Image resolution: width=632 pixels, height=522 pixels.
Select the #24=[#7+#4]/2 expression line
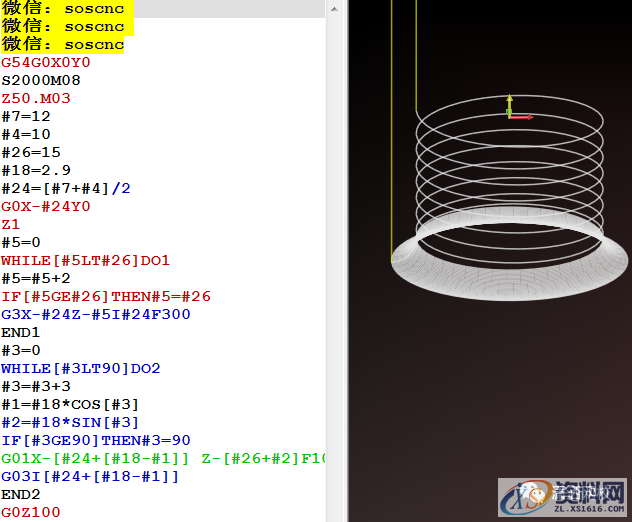coord(66,189)
